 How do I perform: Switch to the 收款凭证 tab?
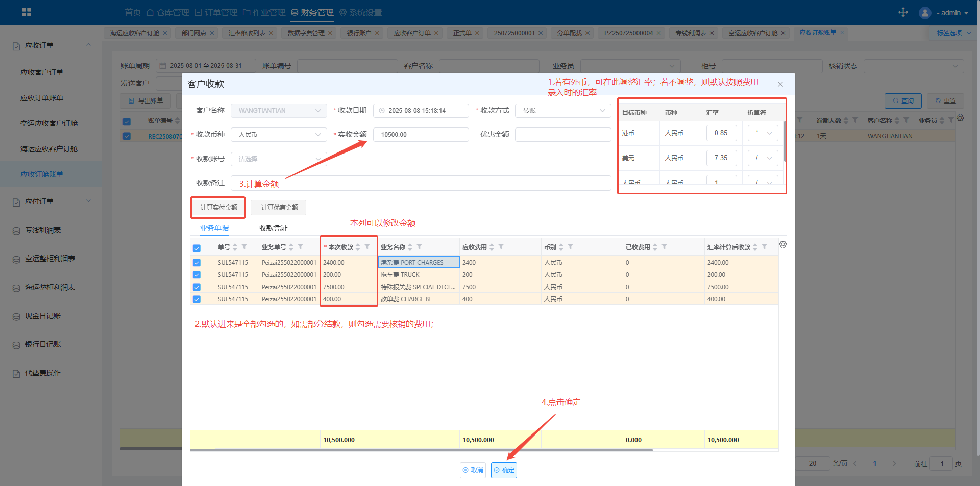[x=273, y=228]
